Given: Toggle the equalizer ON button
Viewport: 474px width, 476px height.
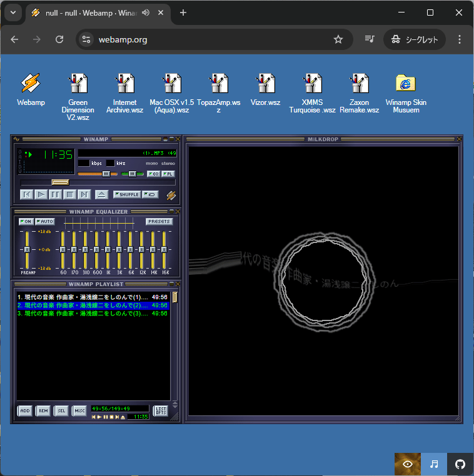Looking at the screenshot, I should pyautogui.click(x=26, y=221).
